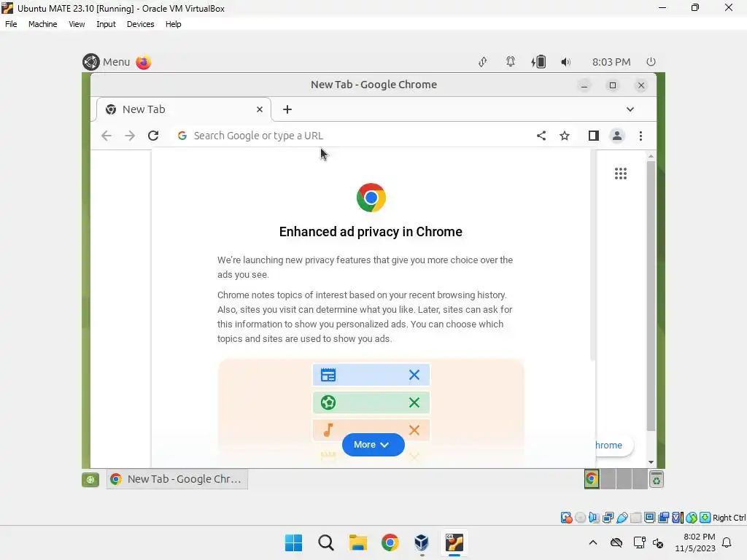747x560 pixels.
Task: Open Chrome three-dot menu
Action: pyautogui.click(x=640, y=136)
